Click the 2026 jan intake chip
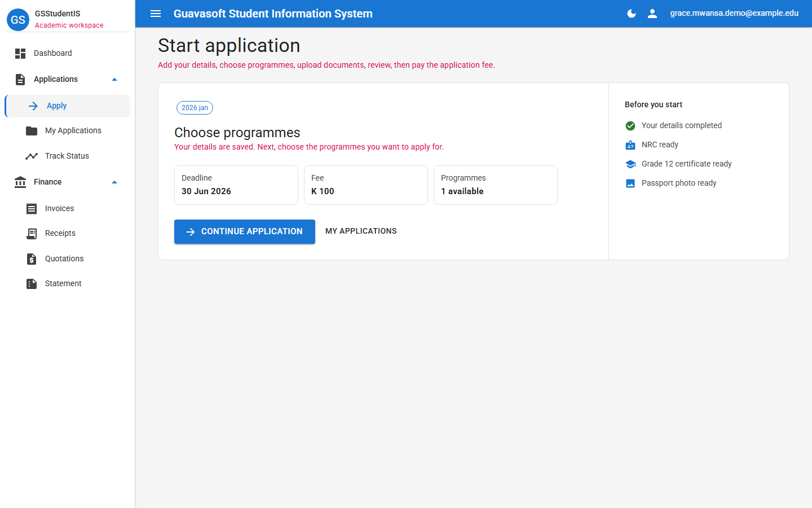This screenshot has height=508, width=812. point(195,108)
